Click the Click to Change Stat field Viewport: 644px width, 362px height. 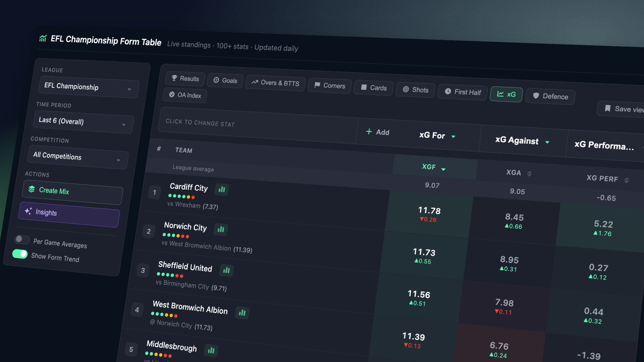[x=258, y=125]
